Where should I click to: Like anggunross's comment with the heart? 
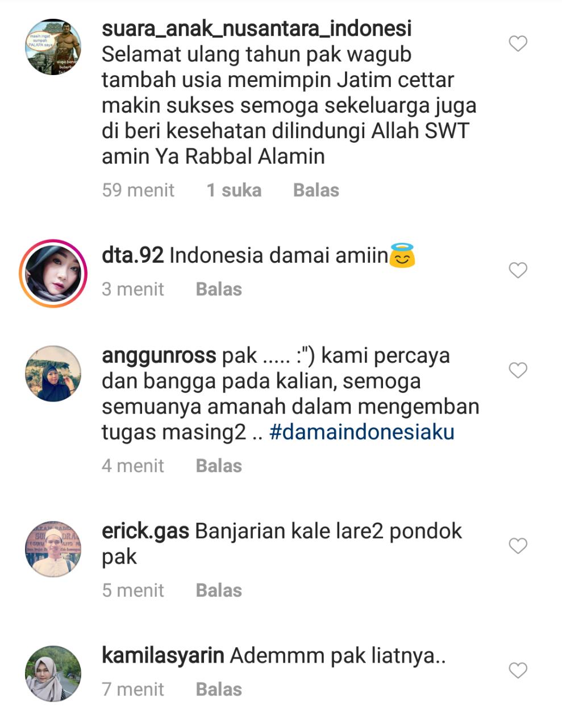(x=518, y=370)
